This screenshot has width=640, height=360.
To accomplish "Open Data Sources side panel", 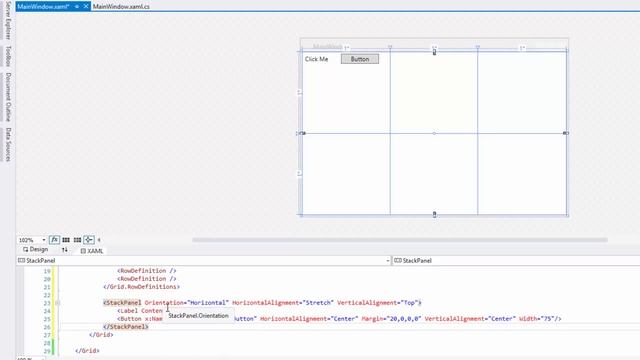I will (x=8, y=144).
